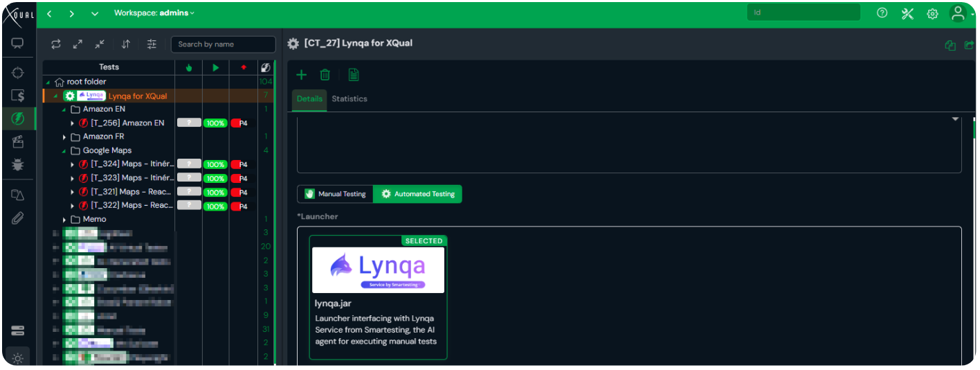Click the trash delete icon

click(325, 75)
